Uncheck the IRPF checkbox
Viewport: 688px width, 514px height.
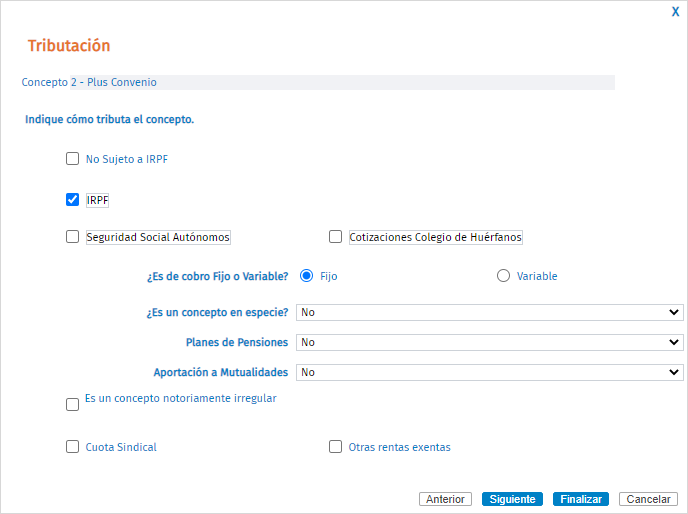click(72, 200)
